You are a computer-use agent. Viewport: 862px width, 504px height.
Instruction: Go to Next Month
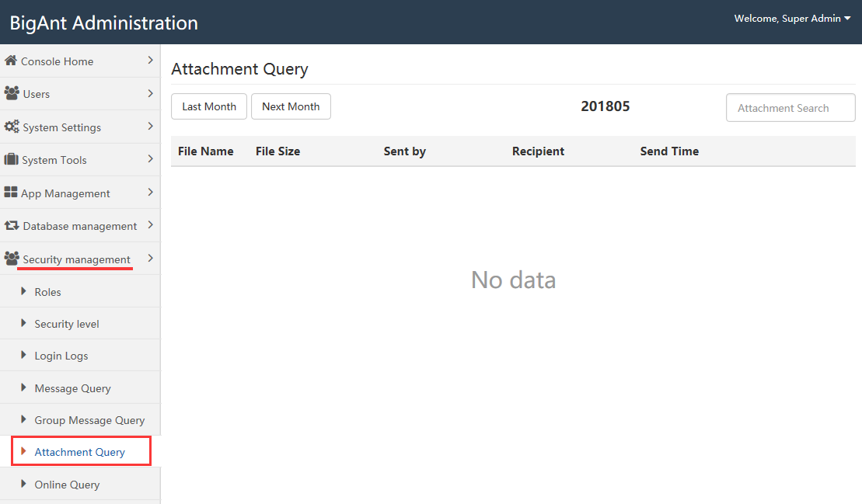pyautogui.click(x=291, y=106)
